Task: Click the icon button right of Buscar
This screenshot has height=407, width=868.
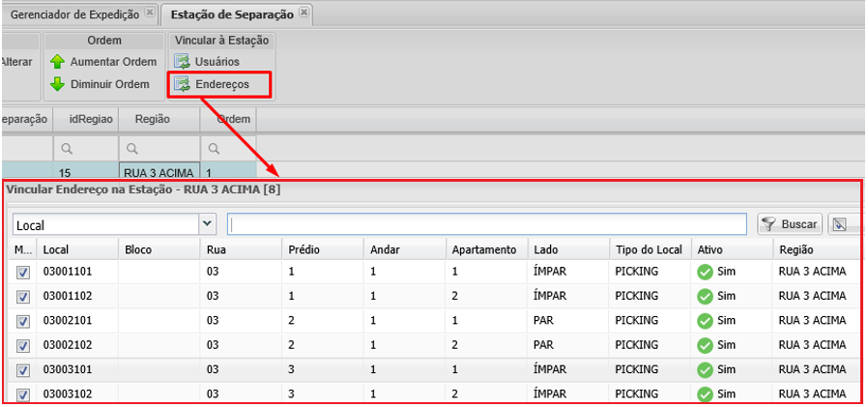Action: [841, 224]
